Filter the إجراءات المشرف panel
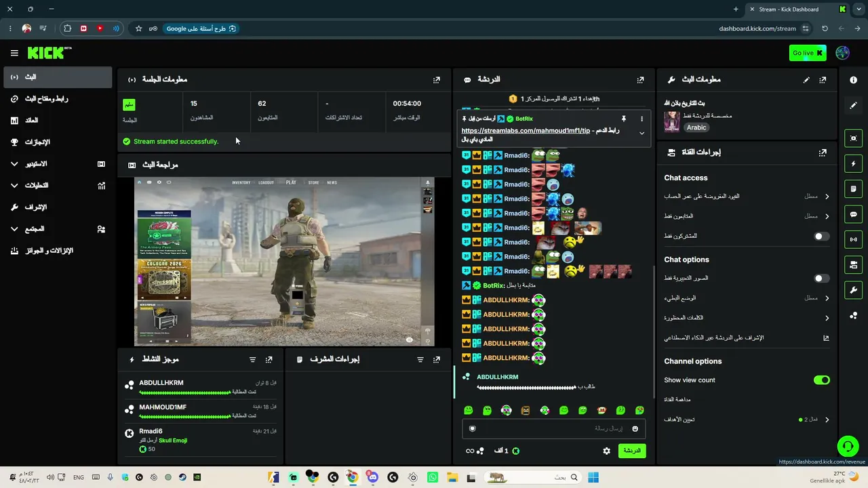The width and height of the screenshot is (868, 488). click(x=420, y=360)
